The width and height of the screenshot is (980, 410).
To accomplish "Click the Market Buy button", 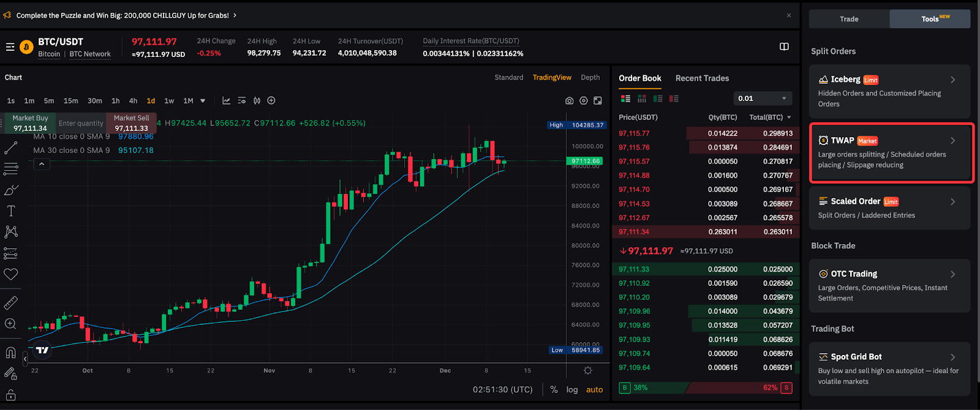I will pyautogui.click(x=30, y=123).
